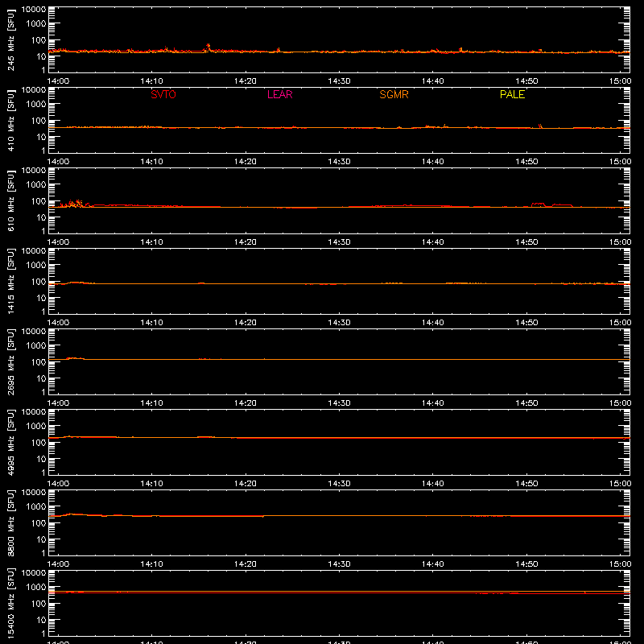Click the 610 MHz raised step after 14:50
This screenshot has width=644, height=644.
pyautogui.click(x=539, y=204)
